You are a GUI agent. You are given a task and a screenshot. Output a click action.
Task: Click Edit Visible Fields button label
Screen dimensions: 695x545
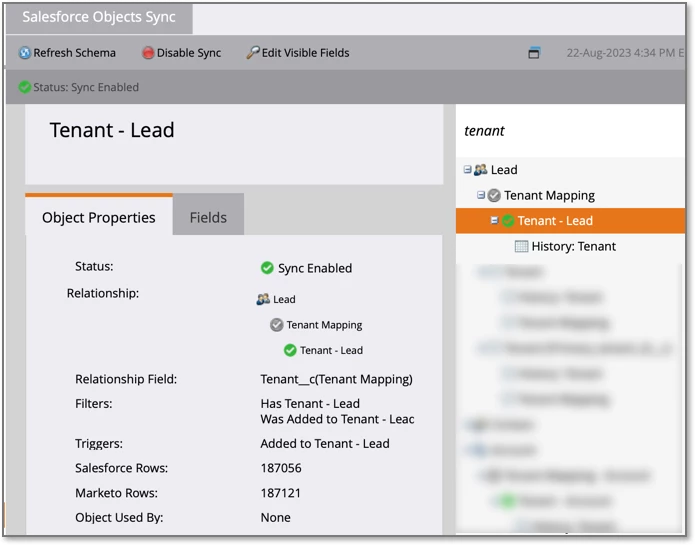click(305, 53)
